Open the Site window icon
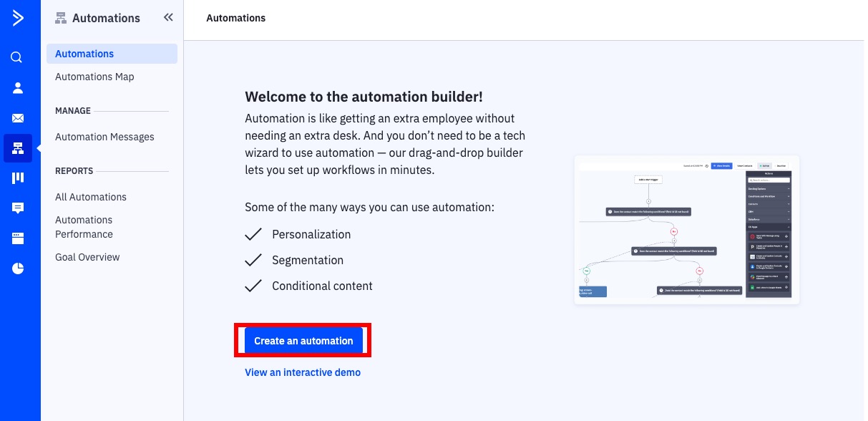The image size is (868, 421). [x=18, y=238]
